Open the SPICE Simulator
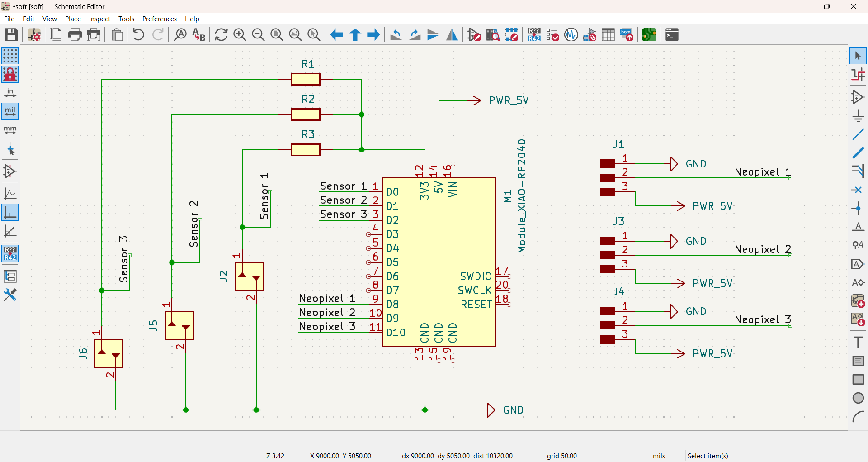868x462 pixels. (x=571, y=34)
